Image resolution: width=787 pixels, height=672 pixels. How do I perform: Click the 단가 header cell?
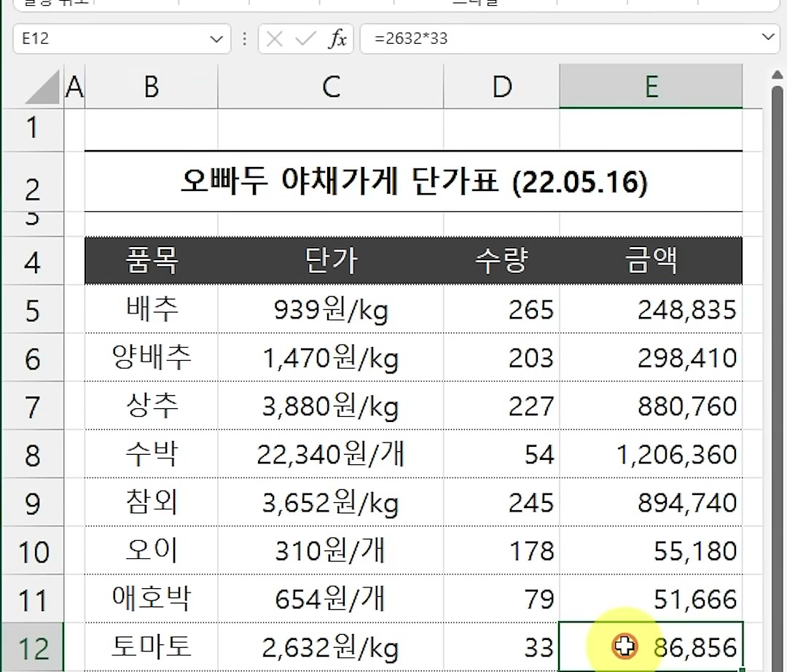click(x=331, y=260)
